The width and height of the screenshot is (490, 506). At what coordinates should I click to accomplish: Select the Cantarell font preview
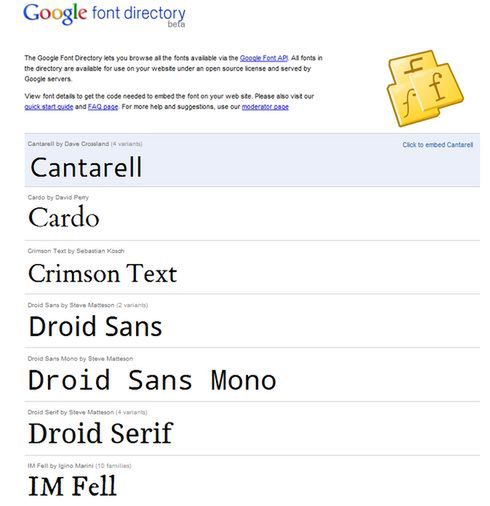(86, 167)
